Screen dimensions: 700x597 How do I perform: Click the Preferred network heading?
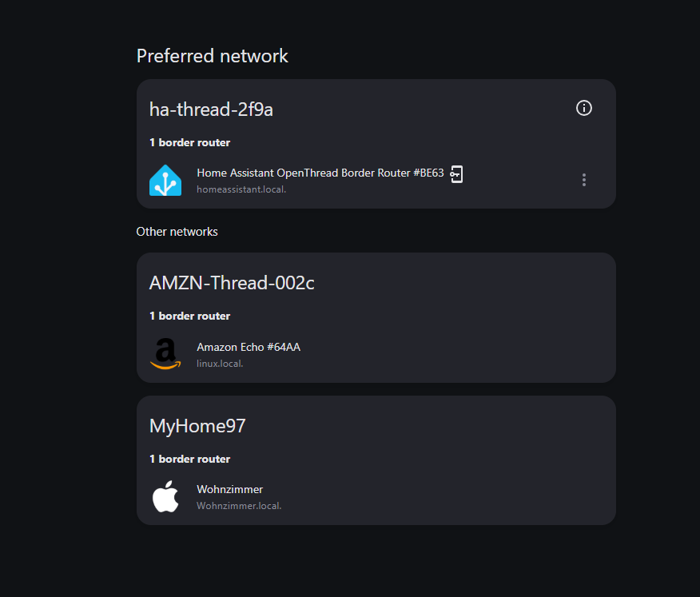click(212, 56)
